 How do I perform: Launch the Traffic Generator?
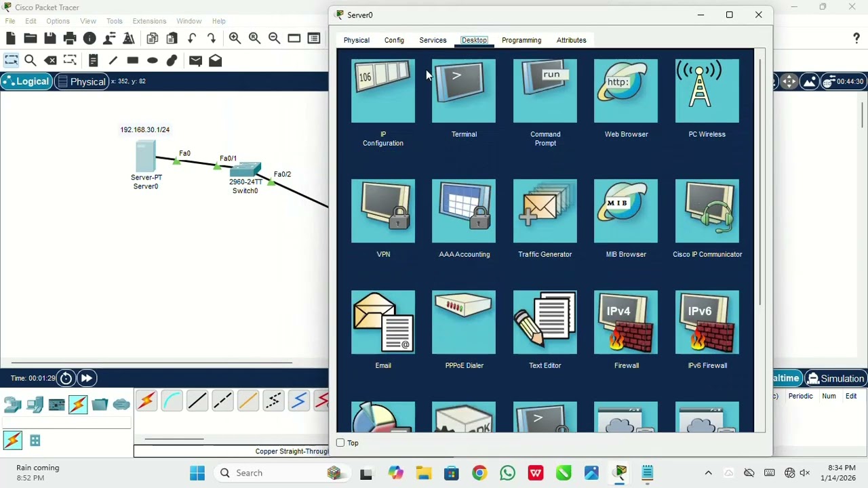coord(545,211)
